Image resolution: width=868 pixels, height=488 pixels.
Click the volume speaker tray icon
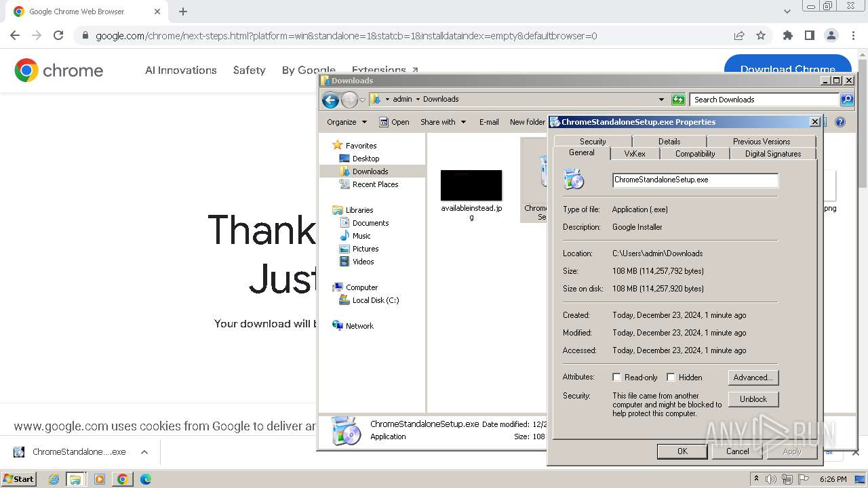point(771,479)
